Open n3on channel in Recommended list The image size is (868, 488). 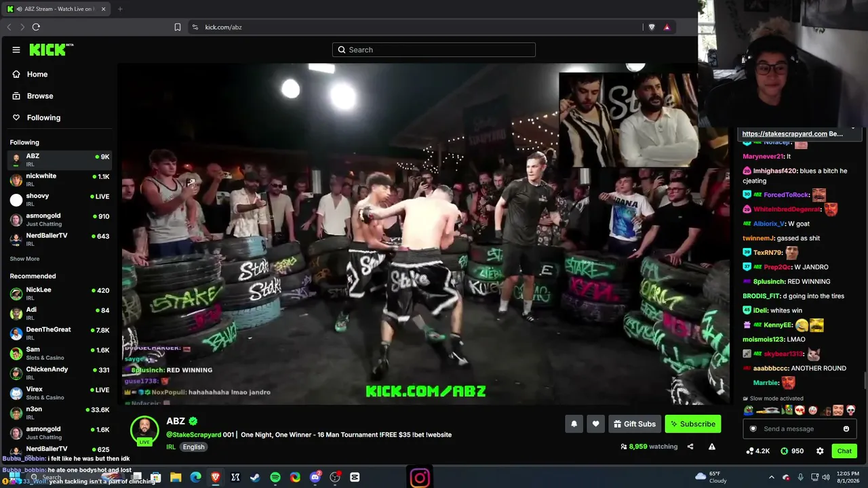pyautogui.click(x=60, y=413)
